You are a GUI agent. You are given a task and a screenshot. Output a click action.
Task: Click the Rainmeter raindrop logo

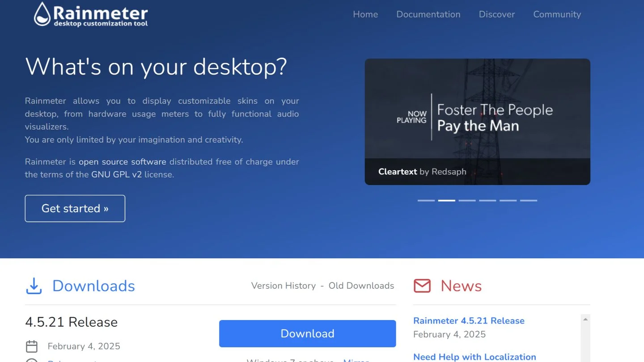pos(42,14)
